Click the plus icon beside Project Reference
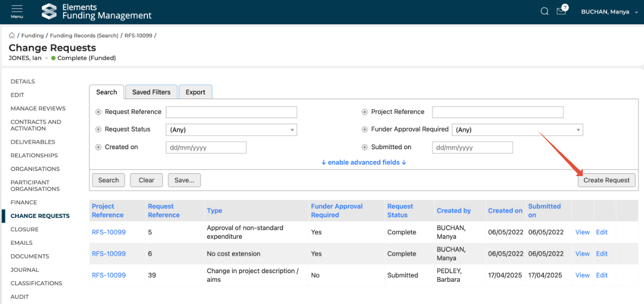Screen dimensions: 644x304 point(365,112)
